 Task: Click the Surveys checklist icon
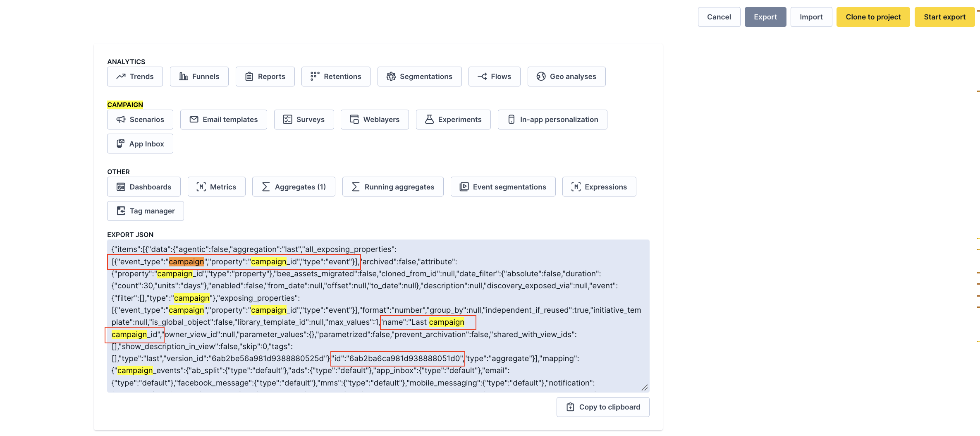[x=287, y=120]
